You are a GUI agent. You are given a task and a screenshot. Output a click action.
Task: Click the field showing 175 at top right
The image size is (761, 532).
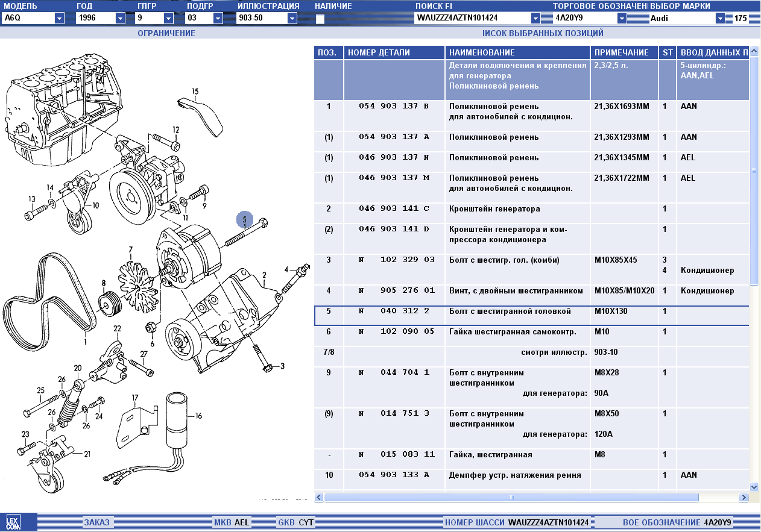740,18
